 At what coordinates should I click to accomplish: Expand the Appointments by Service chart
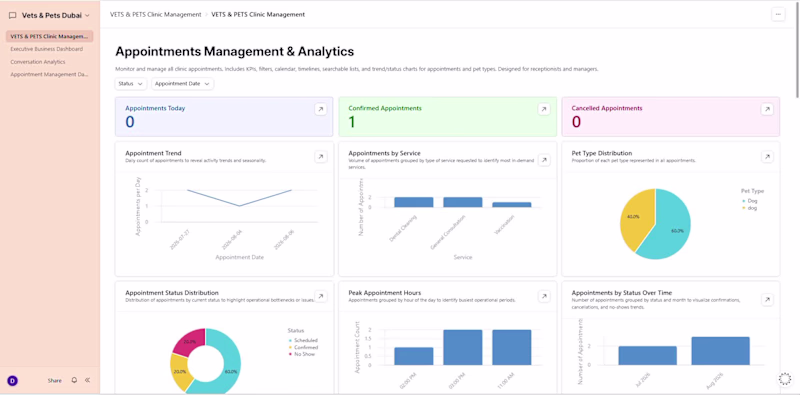544,160
